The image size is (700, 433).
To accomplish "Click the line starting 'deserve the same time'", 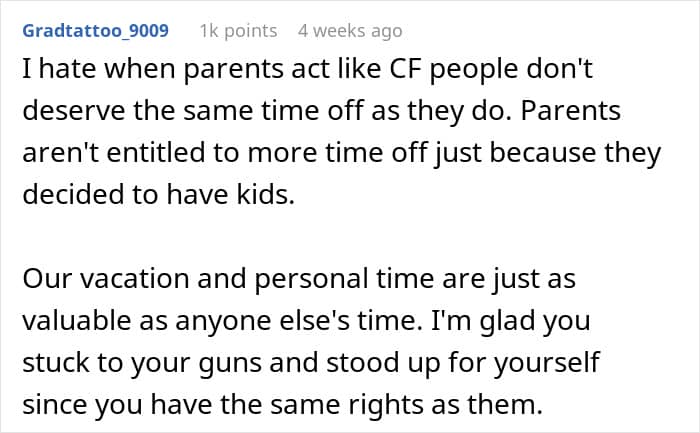I will click(321, 111).
